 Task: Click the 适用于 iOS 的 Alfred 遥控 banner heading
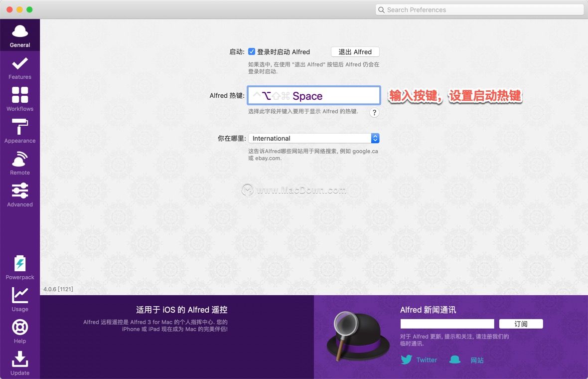click(182, 310)
